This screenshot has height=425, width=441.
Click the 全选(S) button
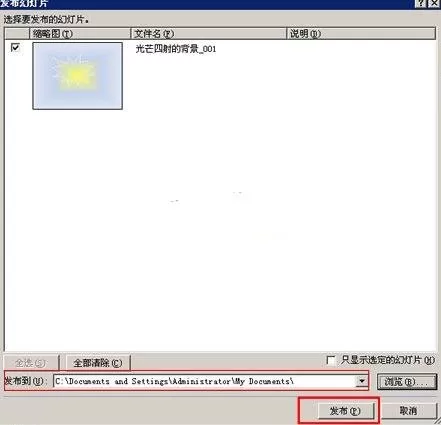pos(31,362)
